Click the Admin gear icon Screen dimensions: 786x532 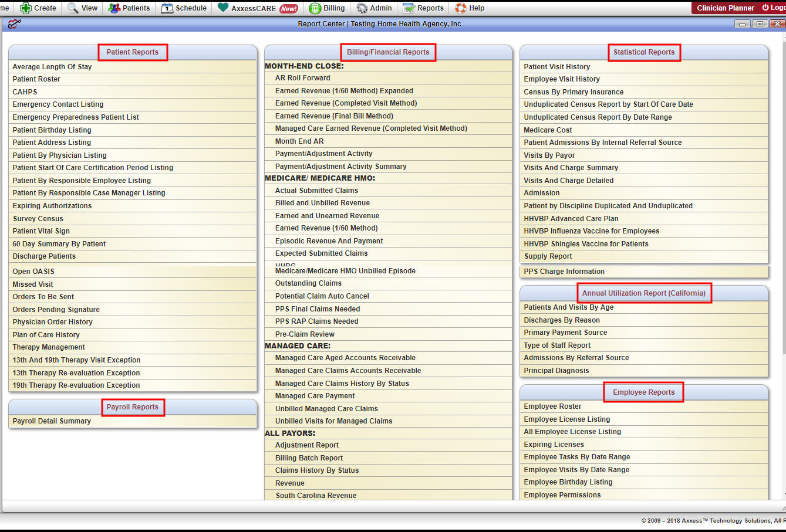coord(362,8)
